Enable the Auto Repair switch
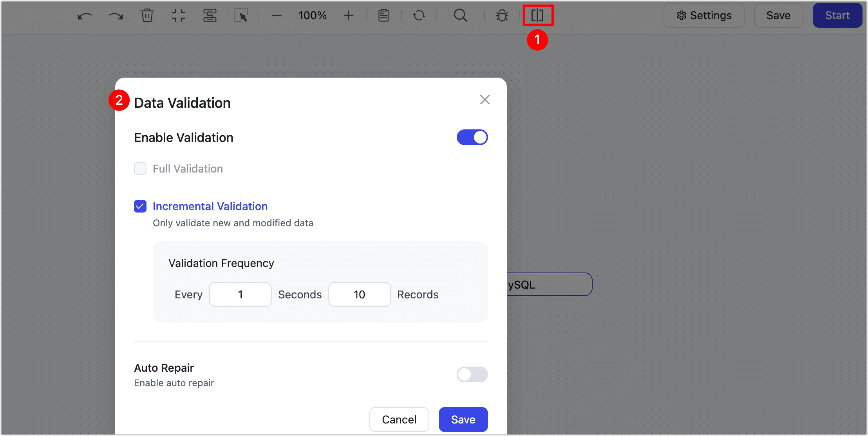Screen dimensions: 868x436 (x=472, y=374)
